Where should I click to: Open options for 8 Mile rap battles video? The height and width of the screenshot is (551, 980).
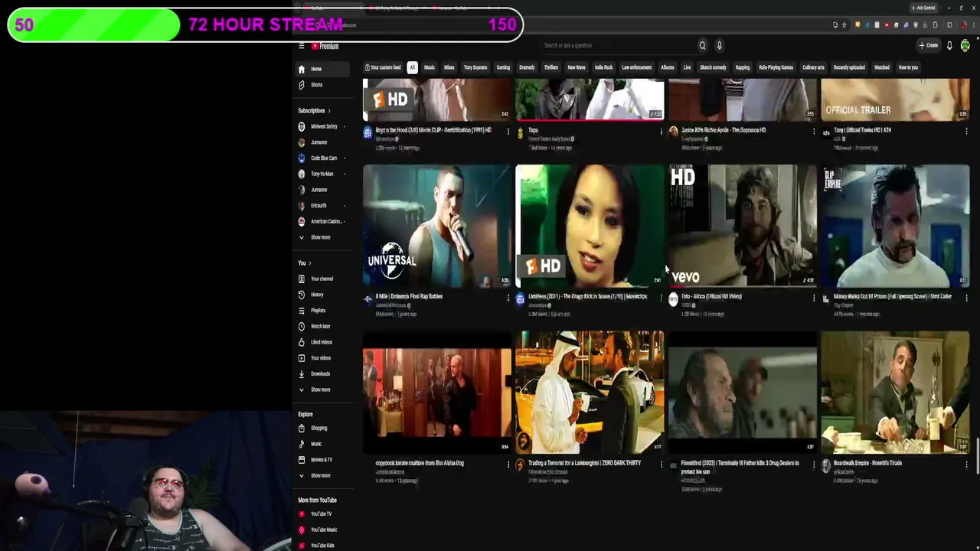coord(508,298)
